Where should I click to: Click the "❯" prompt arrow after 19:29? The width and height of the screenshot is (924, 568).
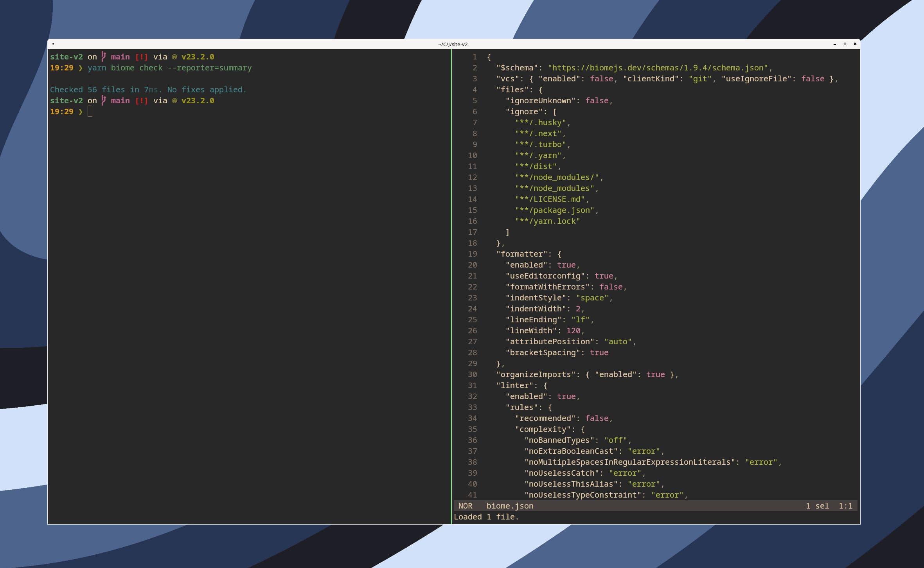[80, 68]
